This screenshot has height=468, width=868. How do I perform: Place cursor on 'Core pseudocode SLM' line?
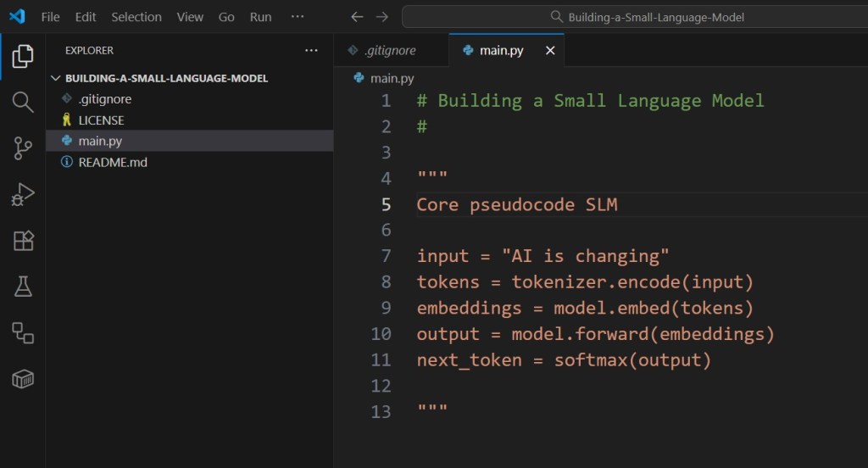[x=516, y=204]
